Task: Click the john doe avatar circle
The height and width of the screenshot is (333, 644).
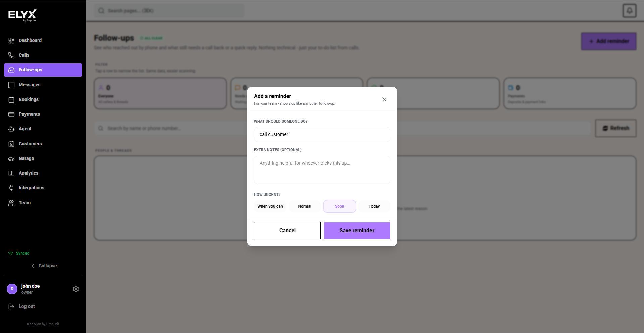Action: 12,289
